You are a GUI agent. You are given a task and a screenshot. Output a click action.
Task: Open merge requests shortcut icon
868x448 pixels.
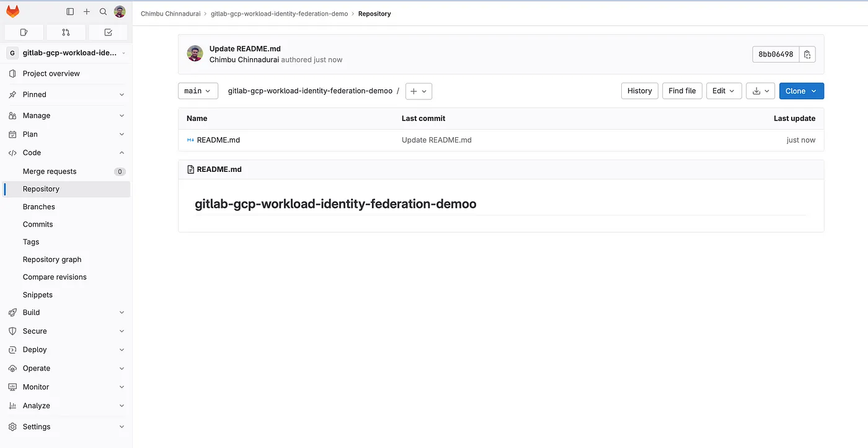(66, 32)
